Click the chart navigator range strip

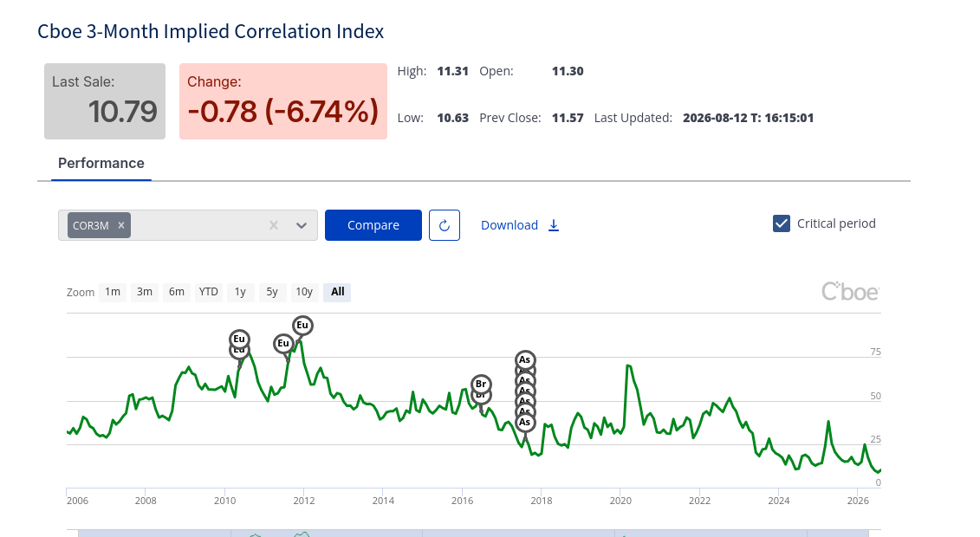473,534
